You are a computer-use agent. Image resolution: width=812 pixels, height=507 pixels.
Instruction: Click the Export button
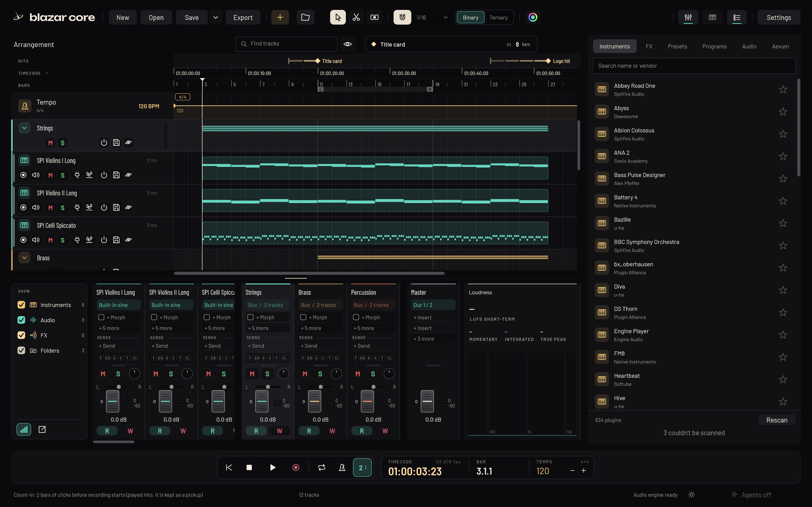pyautogui.click(x=243, y=17)
